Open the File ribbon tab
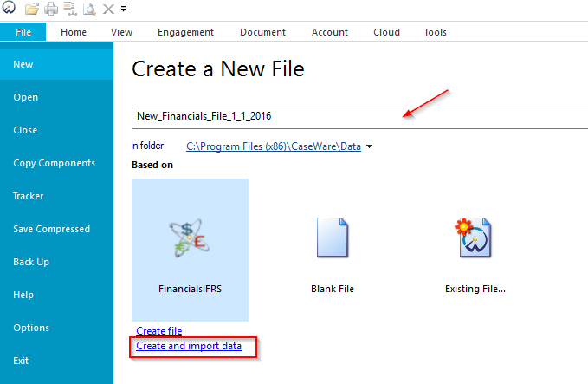This screenshot has width=588, height=384. [23, 32]
